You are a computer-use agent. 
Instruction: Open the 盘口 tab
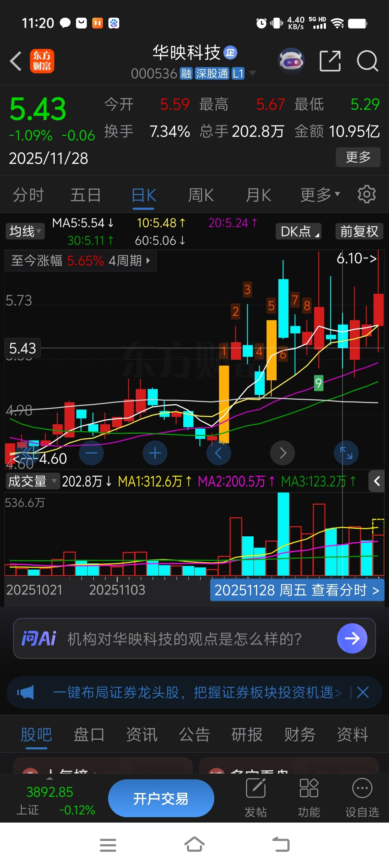89,734
